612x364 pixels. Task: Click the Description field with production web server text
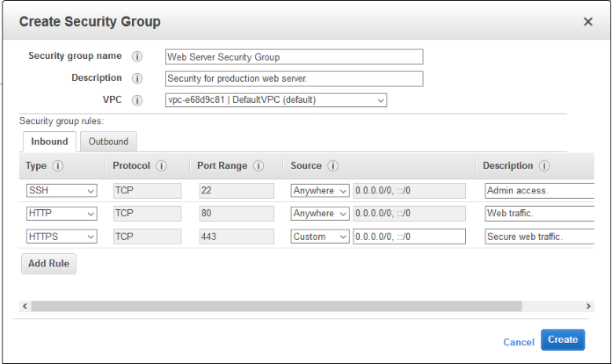point(295,78)
